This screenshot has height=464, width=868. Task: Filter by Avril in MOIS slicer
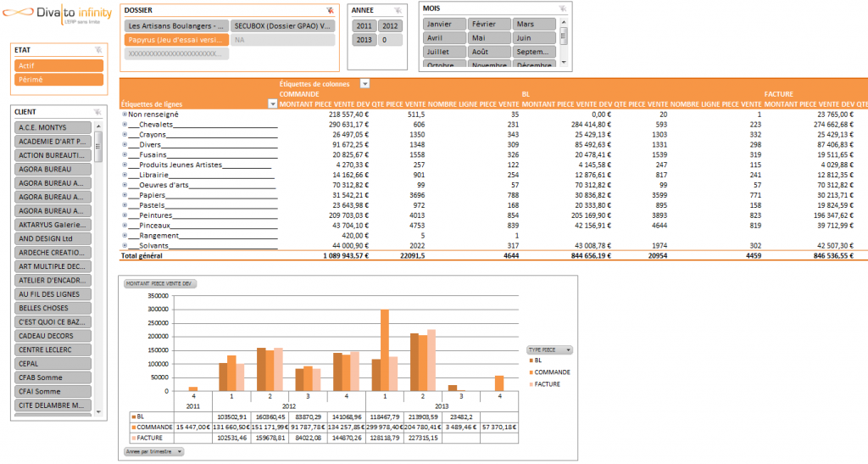tap(444, 38)
